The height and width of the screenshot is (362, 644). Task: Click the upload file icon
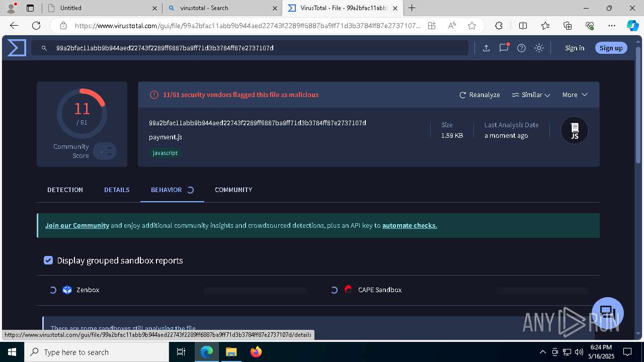[x=486, y=48]
